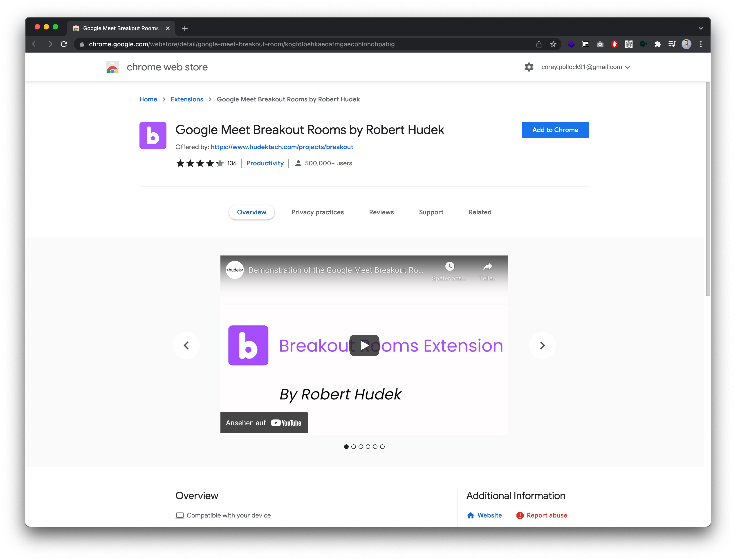Screen dimensions: 736x560
Task: Show next slide with right chevron
Action: [x=542, y=346]
